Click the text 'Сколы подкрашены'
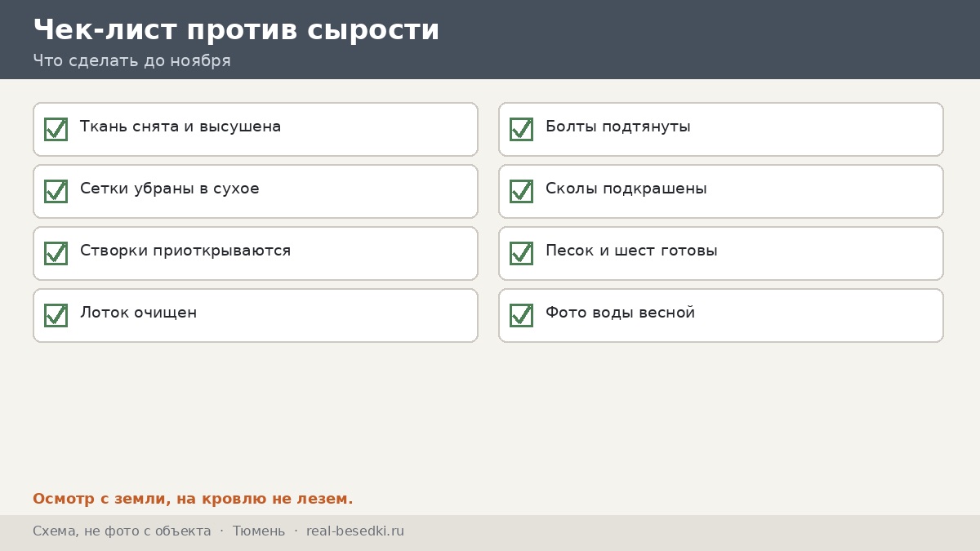 [626, 189]
